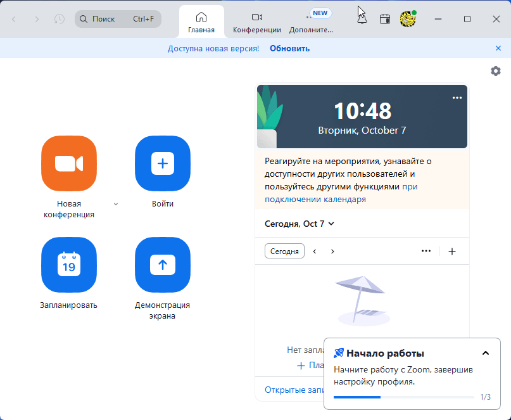Open the Дополнительно tab
This screenshot has height=420, width=511.
click(311, 22)
